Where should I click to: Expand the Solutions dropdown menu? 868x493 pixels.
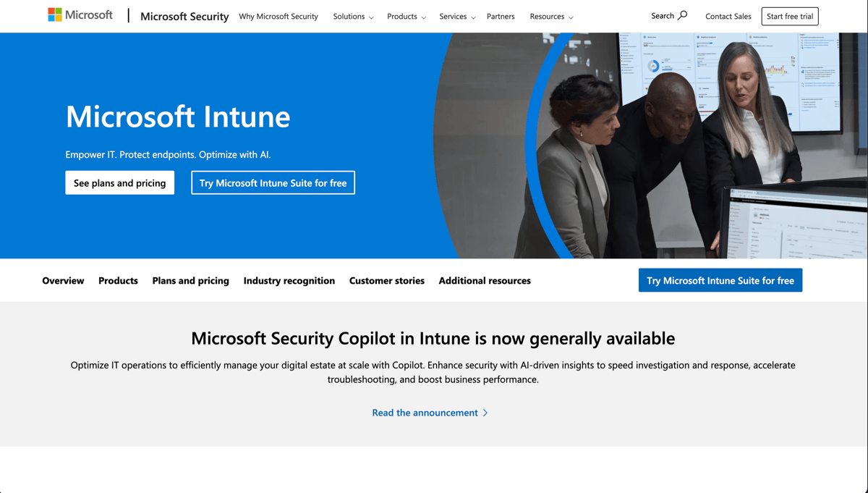pos(353,16)
